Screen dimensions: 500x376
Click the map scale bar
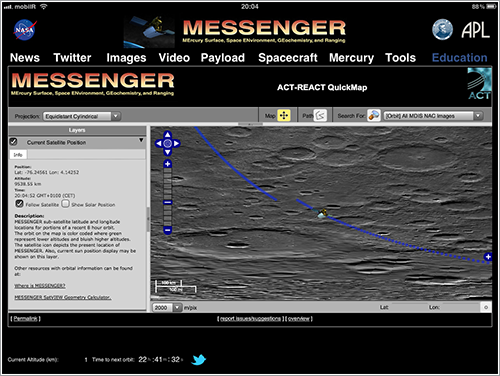(x=176, y=287)
